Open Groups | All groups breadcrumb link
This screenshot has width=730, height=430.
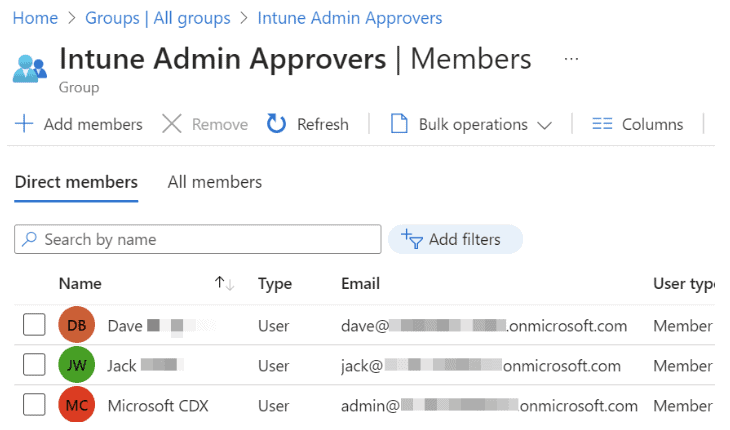158,18
